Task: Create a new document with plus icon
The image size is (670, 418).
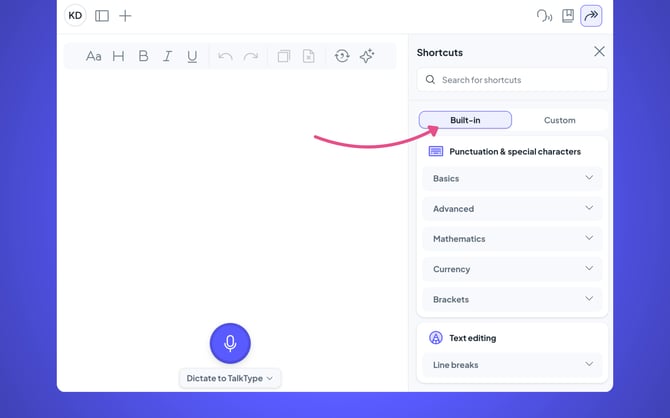Action: pyautogui.click(x=125, y=16)
